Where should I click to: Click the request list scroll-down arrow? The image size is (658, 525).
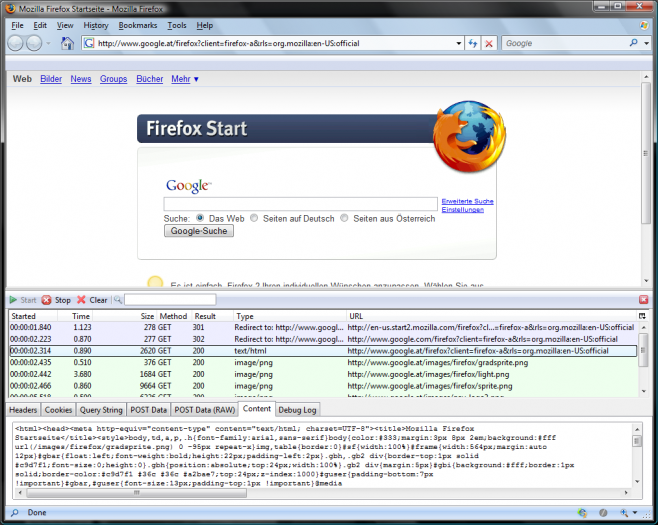[644, 391]
